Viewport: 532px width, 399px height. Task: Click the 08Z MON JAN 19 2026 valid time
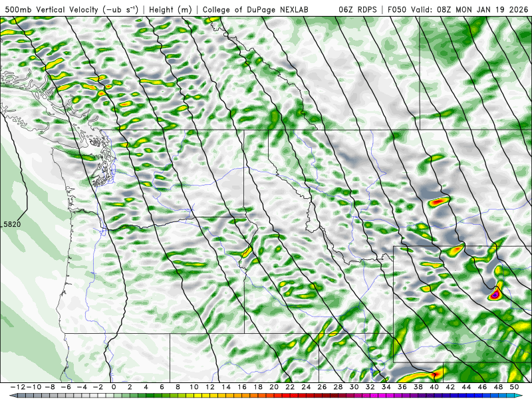click(x=483, y=9)
